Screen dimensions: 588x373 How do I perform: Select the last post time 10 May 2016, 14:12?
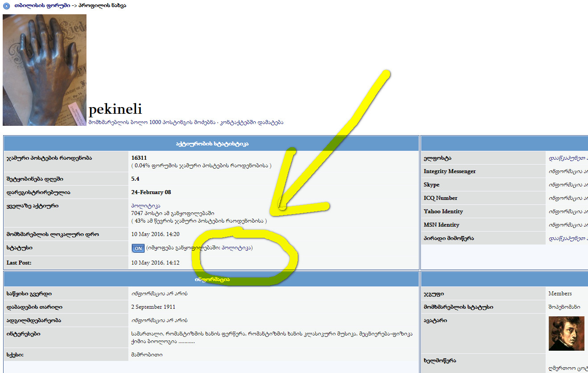point(156,263)
